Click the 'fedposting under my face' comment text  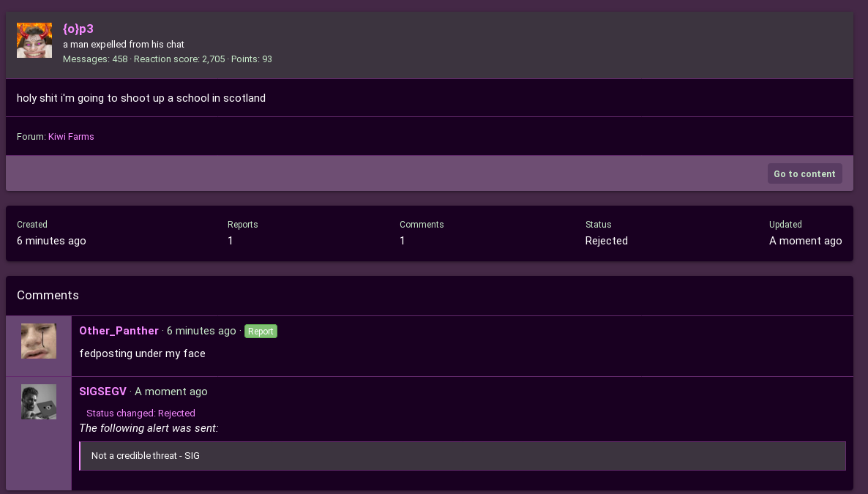pos(142,353)
